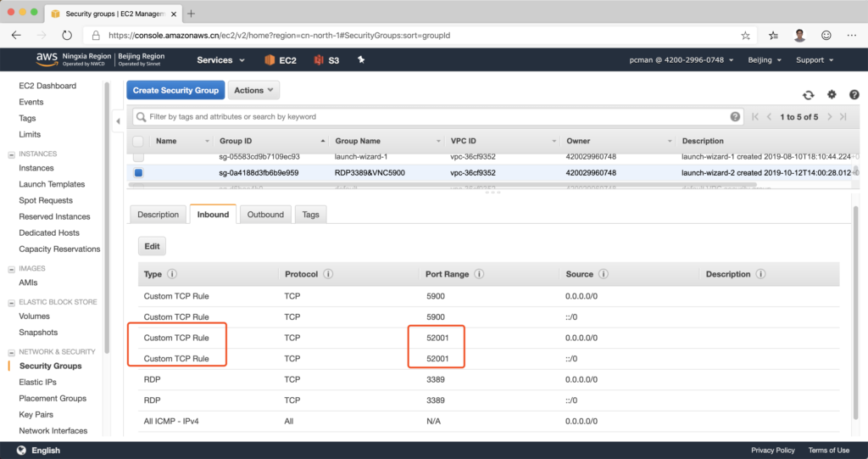Open the Actions dropdown
The width and height of the screenshot is (868, 459).
tap(253, 90)
